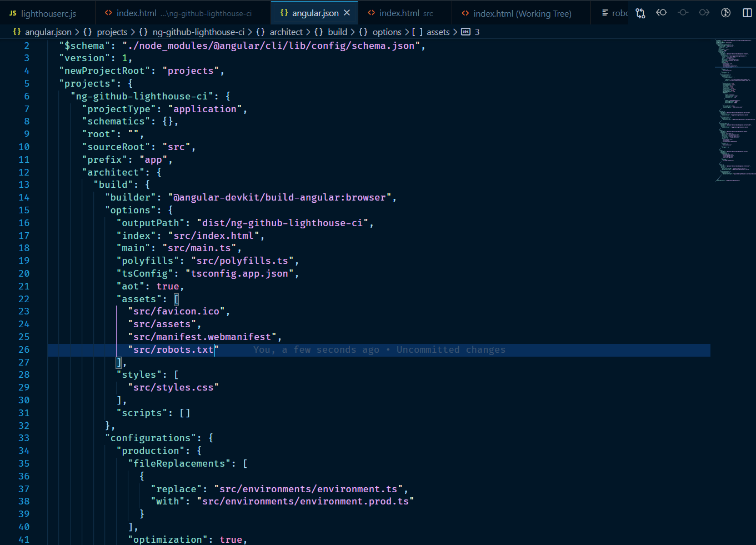Place cursor on "src/styles.css" text
Image resolution: width=756 pixels, height=545 pixels.
coord(173,388)
